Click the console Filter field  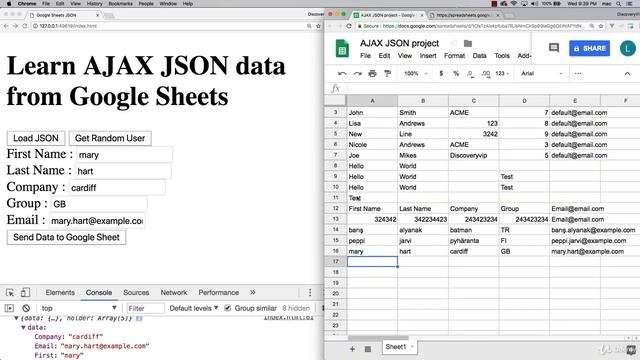pos(145,308)
